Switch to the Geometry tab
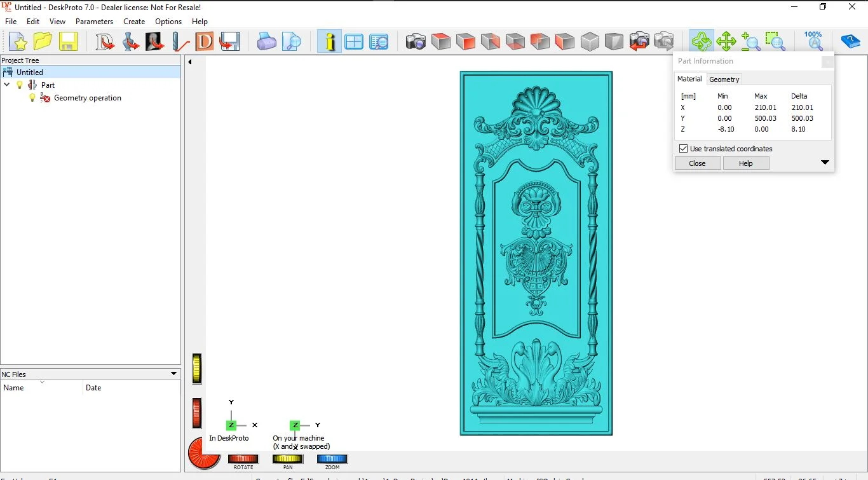 pos(724,79)
